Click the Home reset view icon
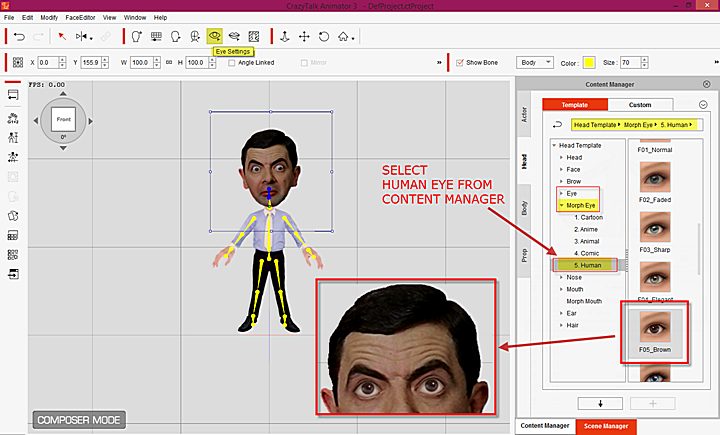This screenshot has height=435, width=720. coord(343,36)
